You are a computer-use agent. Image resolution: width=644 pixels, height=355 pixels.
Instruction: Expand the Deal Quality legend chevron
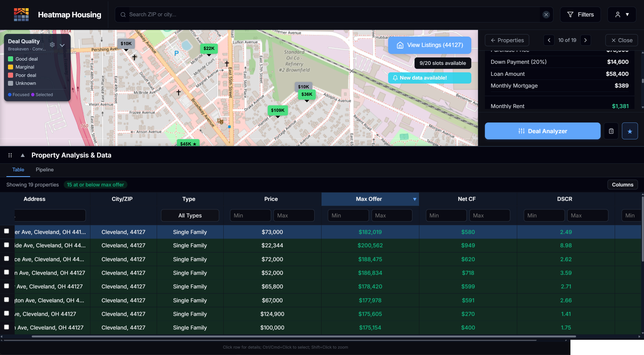[62, 45]
